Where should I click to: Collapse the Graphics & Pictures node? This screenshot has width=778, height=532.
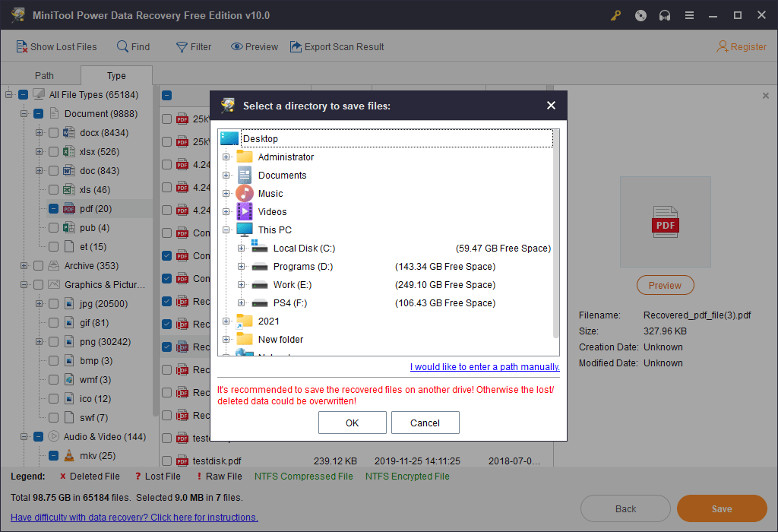click(24, 284)
